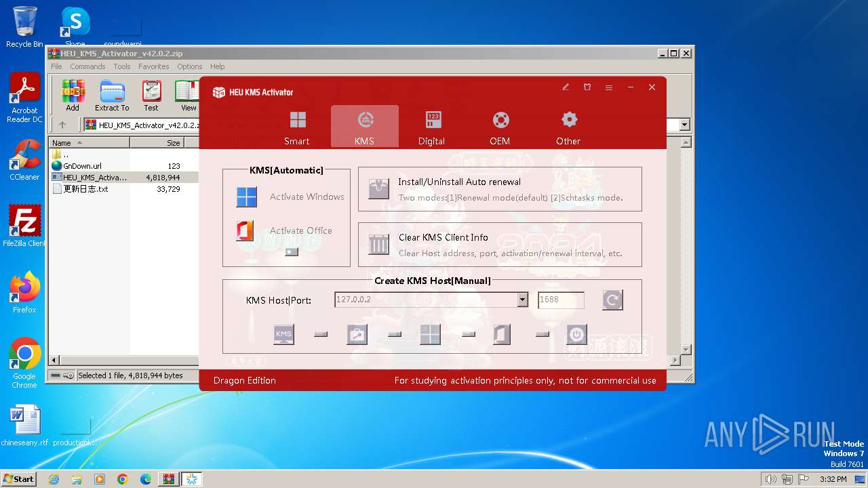Open the Favorites menu in WinRAR
This screenshot has width=868, height=488.
[154, 66]
